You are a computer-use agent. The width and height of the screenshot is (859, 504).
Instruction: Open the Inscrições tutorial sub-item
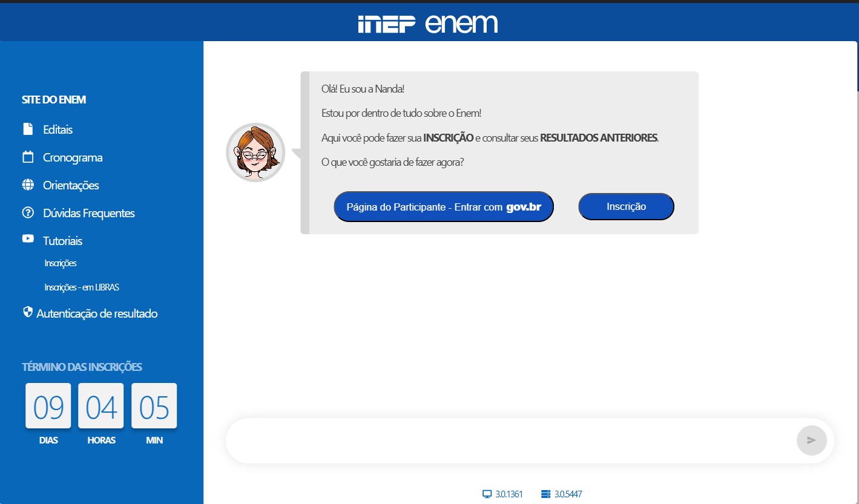pos(61,263)
